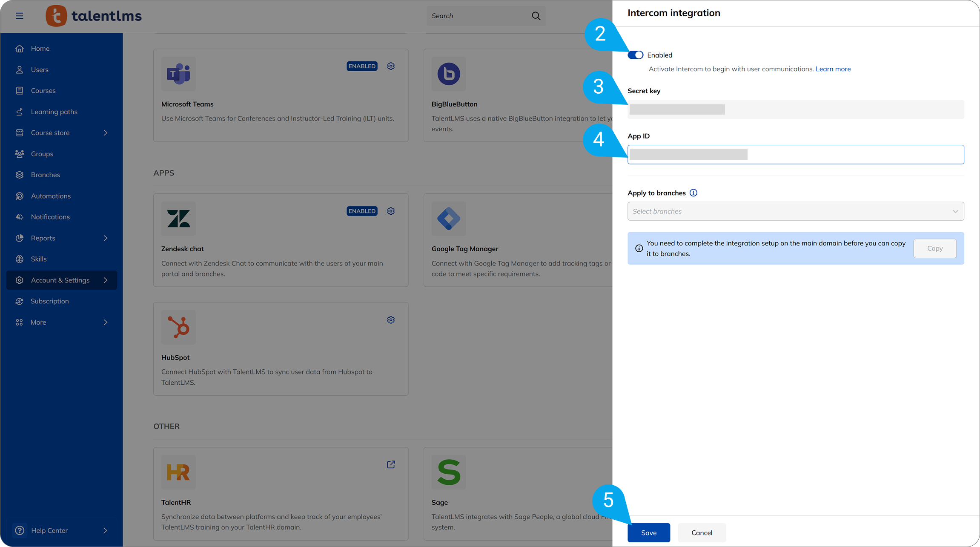This screenshot has width=980, height=547.
Task: Click the hamburger menu icon
Action: pyautogui.click(x=20, y=16)
